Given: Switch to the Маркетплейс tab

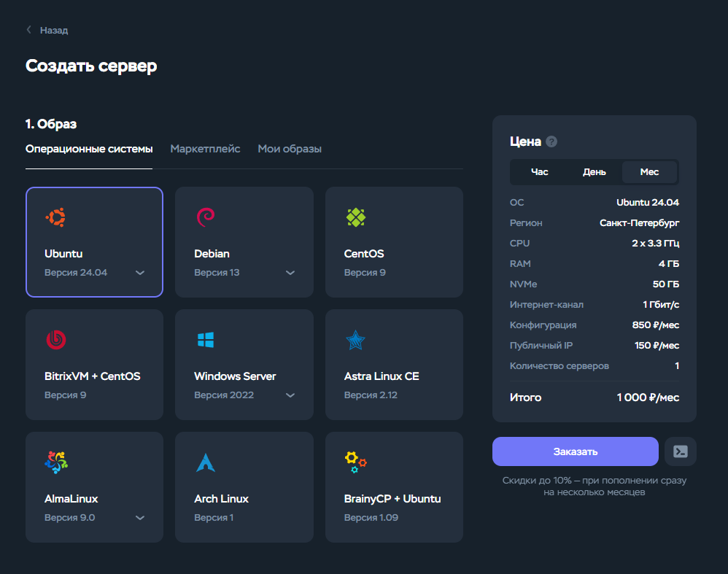Looking at the screenshot, I should click(205, 148).
